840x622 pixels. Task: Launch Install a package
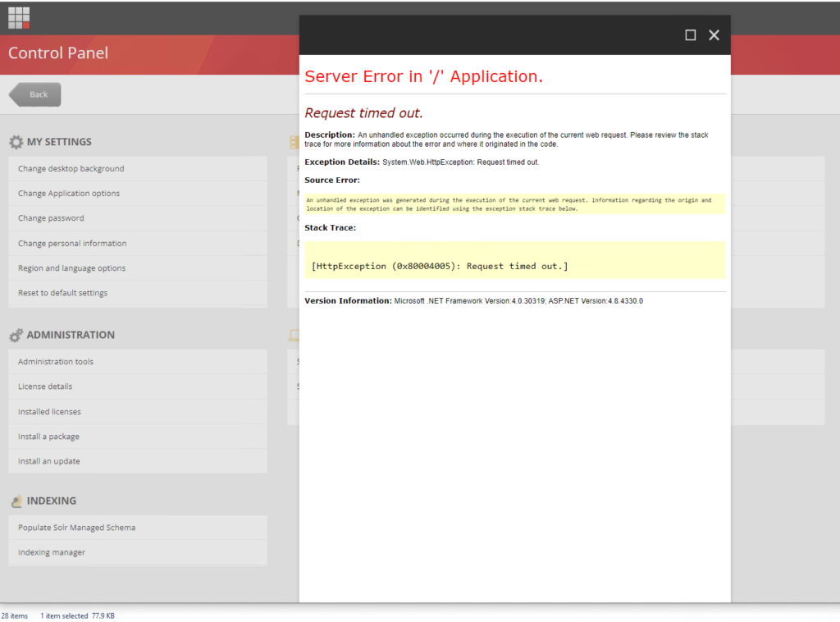point(138,437)
